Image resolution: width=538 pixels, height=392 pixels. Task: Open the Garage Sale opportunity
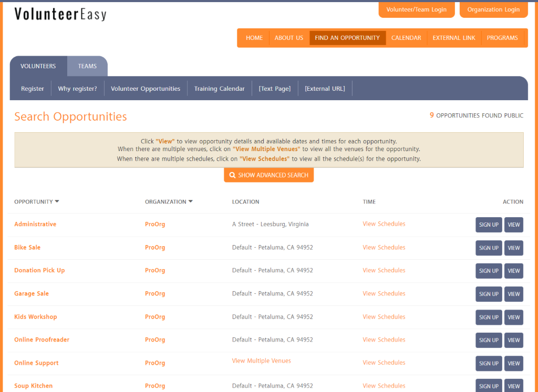click(x=32, y=294)
